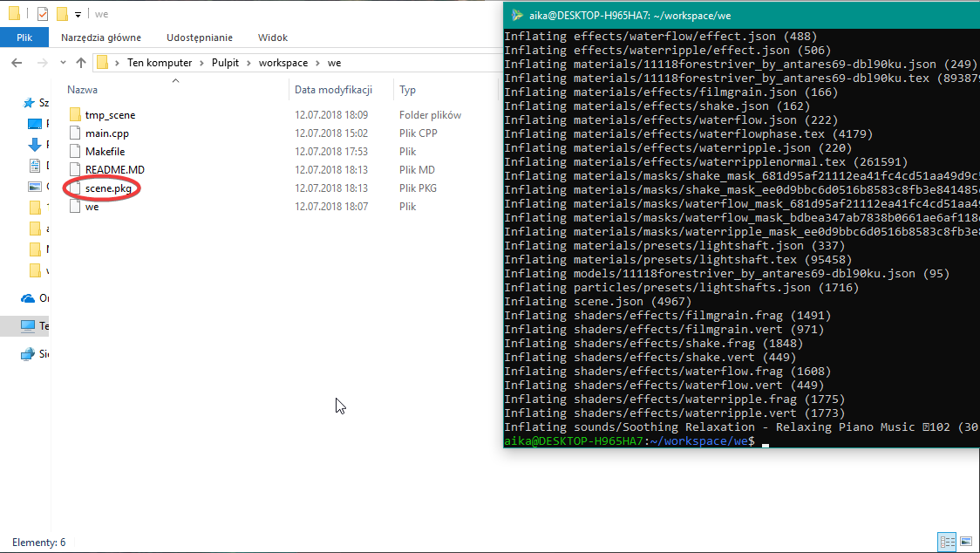Open the Customize Quick Access Toolbar dropdown arrow
Viewport: 980px width, 553px height.
point(78,14)
